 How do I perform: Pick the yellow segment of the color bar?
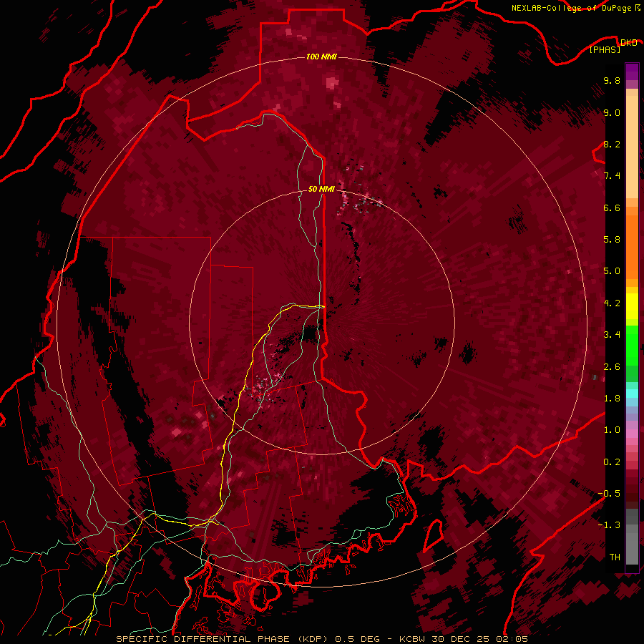632,306
